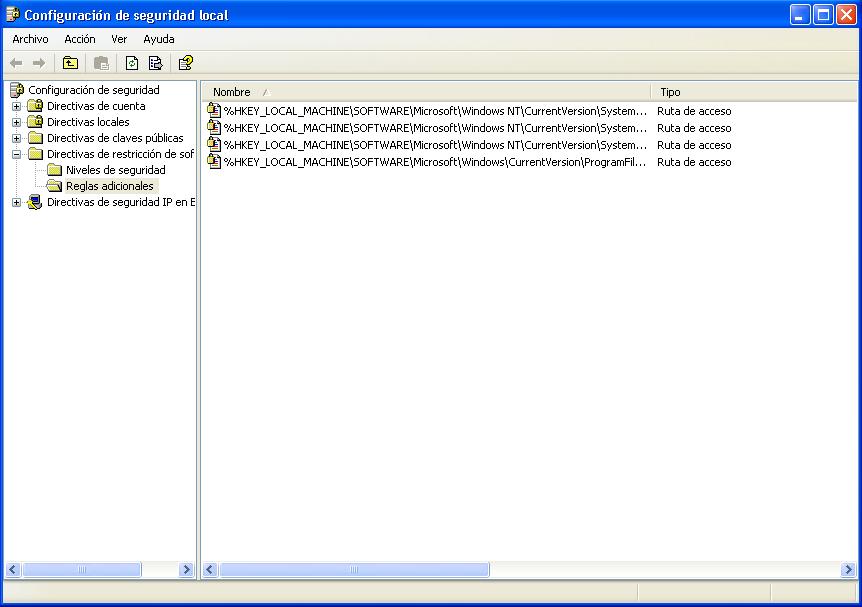Click the list pane horizontal scrollbar thumb

[x=354, y=570]
